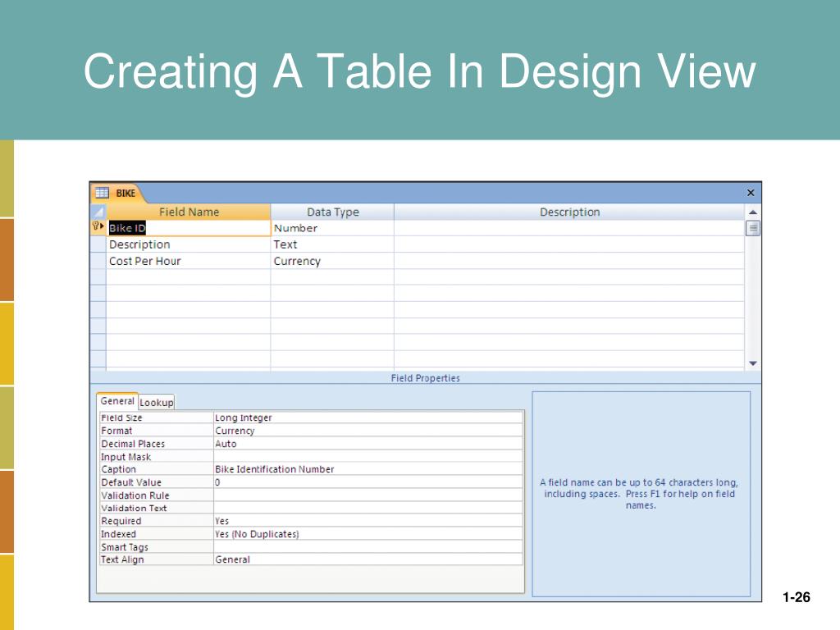Click the first empty field name row

tap(189, 277)
